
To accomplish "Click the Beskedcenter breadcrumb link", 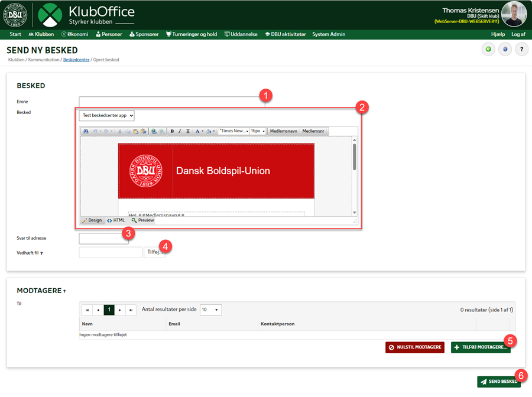I will click(x=76, y=60).
